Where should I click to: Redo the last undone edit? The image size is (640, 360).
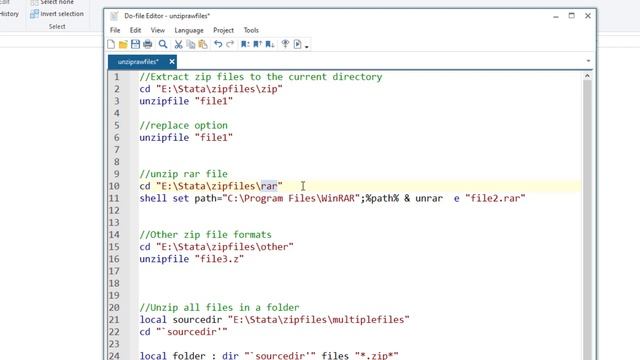[230, 44]
